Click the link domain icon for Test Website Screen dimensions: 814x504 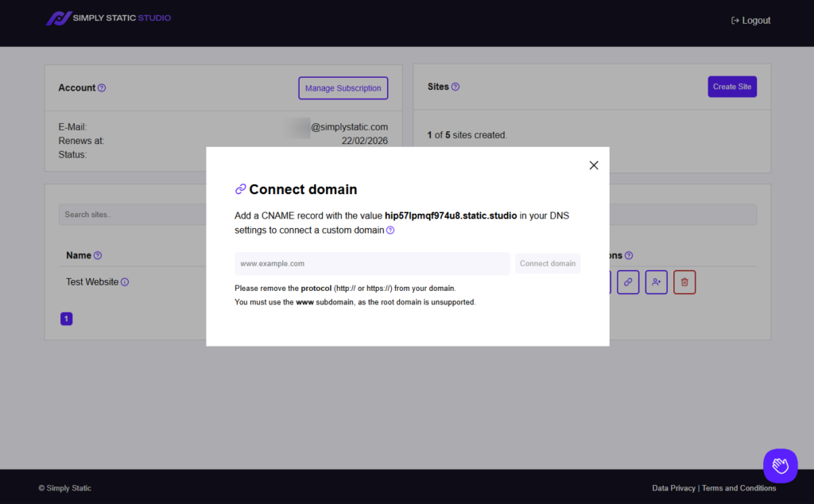[x=628, y=282]
